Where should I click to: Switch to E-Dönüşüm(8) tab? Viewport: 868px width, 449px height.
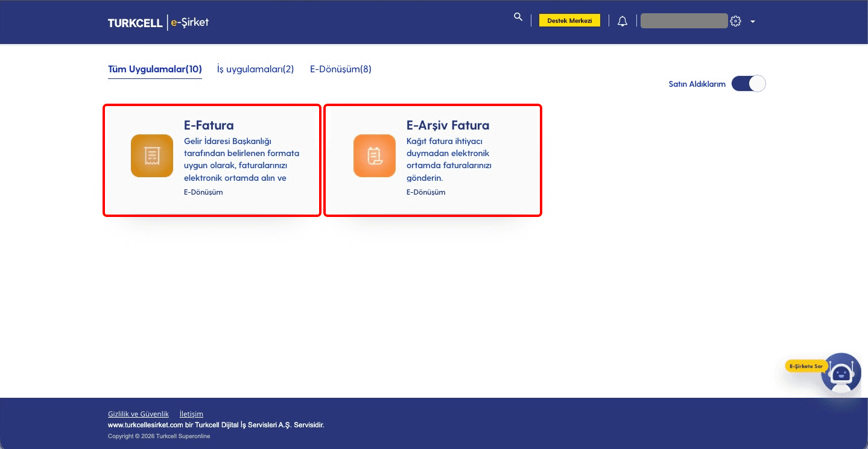(x=341, y=69)
